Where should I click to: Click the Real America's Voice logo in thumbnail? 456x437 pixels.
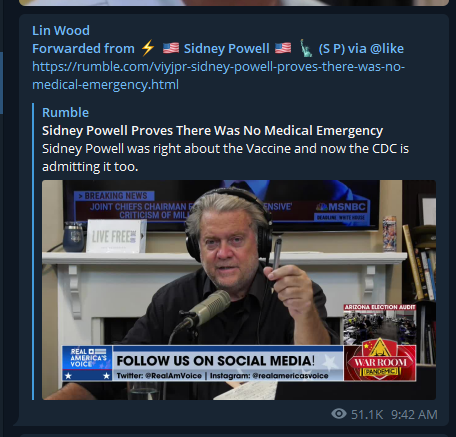point(87,363)
